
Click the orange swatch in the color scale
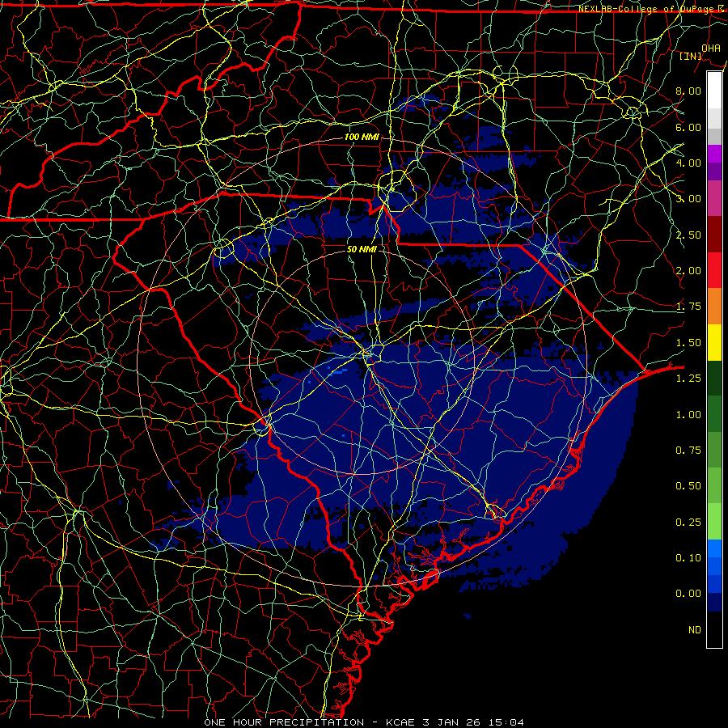click(714, 307)
